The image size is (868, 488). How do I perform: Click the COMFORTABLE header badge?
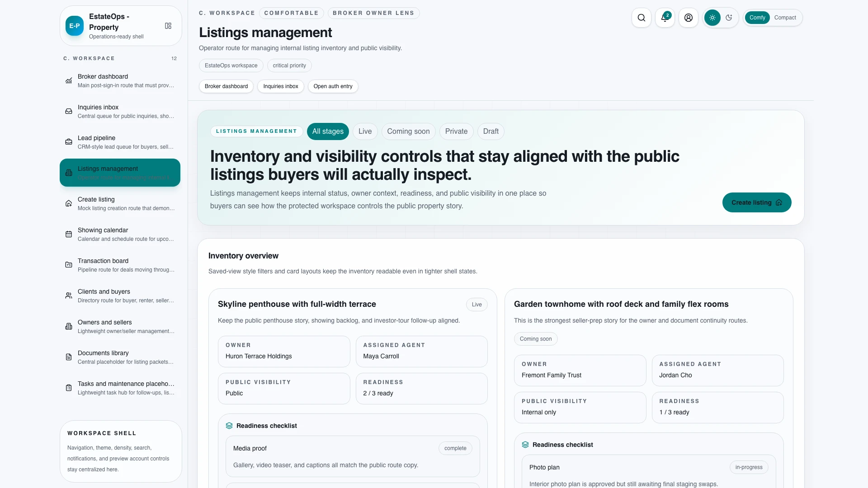pyautogui.click(x=291, y=13)
